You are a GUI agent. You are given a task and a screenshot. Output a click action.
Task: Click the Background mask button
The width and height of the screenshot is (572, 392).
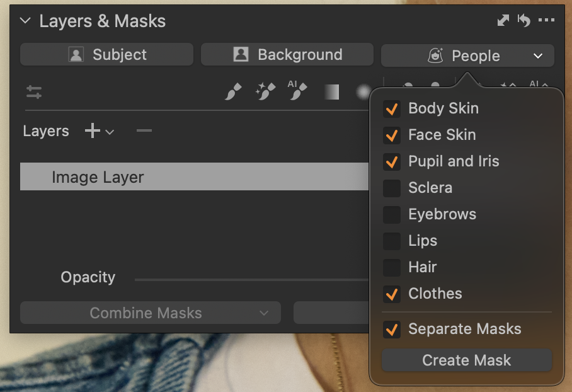point(287,54)
